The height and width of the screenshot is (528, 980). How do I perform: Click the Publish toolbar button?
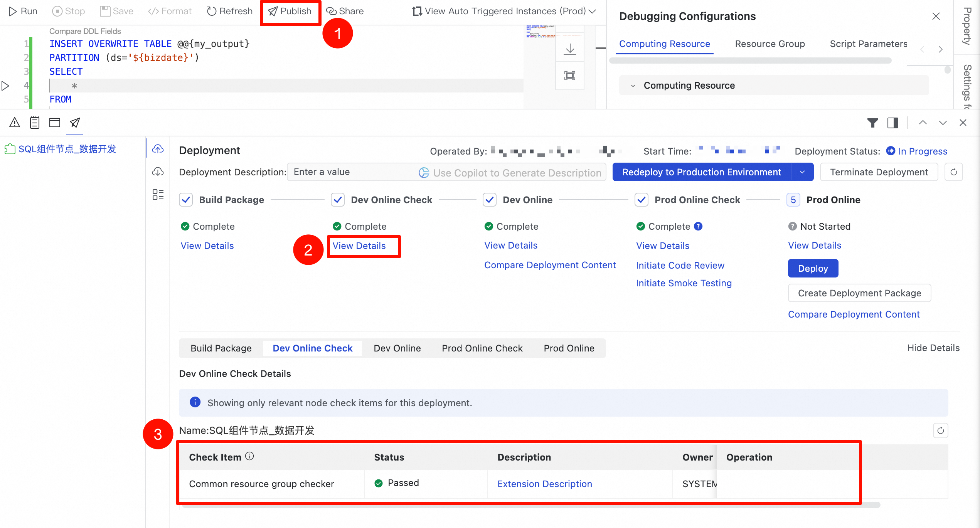pos(290,11)
